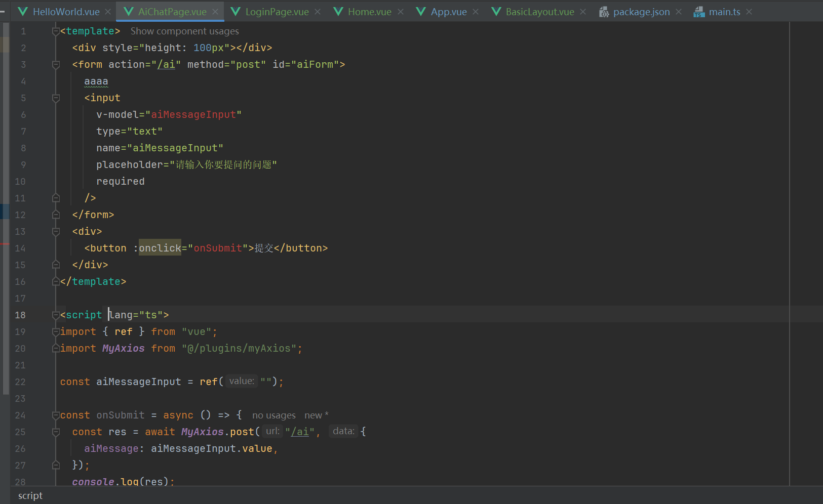Image resolution: width=823 pixels, height=504 pixels.
Task: Click the fold end marker on import line 20
Action: pos(56,348)
